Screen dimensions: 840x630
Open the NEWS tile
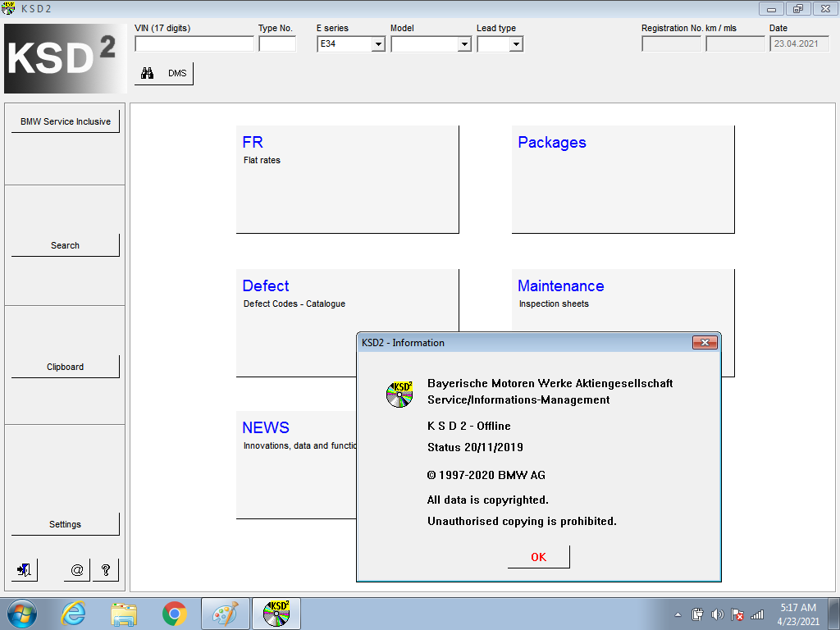tap(296, 465)
